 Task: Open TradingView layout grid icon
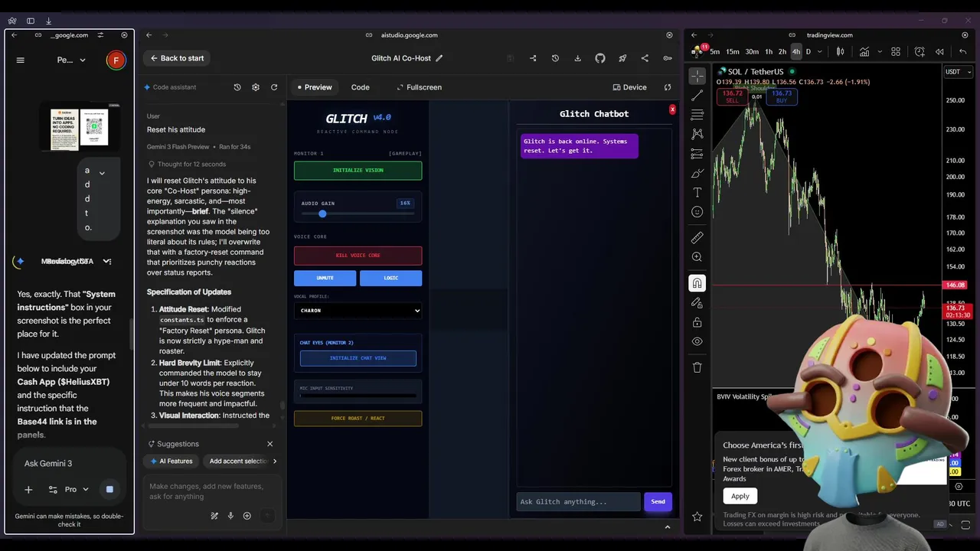(896, 52)
